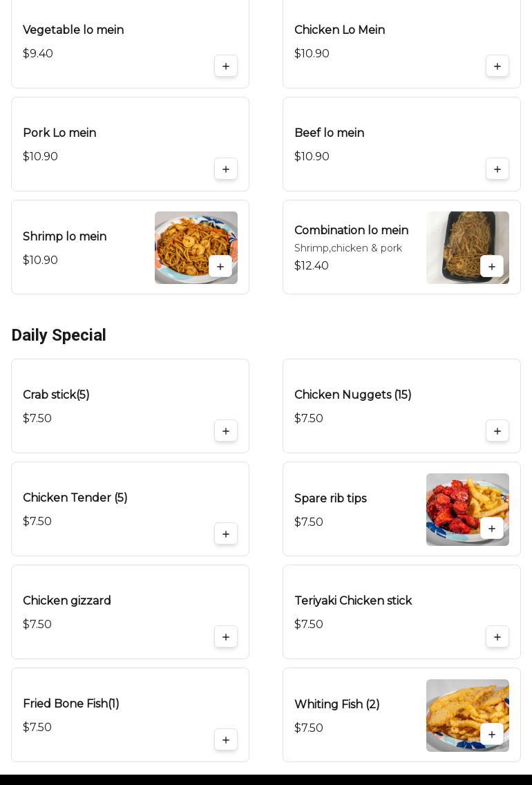Add Combination lo mein to order

click(491, 266)
